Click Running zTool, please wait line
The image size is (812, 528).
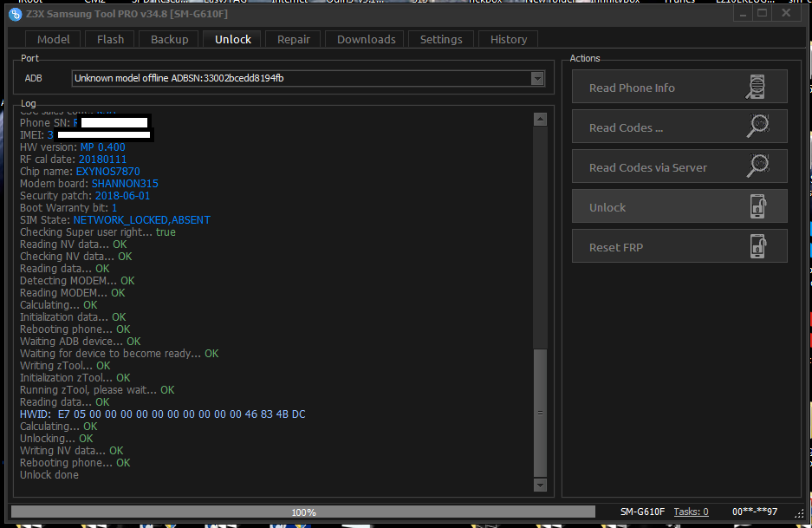click(97, 390)
